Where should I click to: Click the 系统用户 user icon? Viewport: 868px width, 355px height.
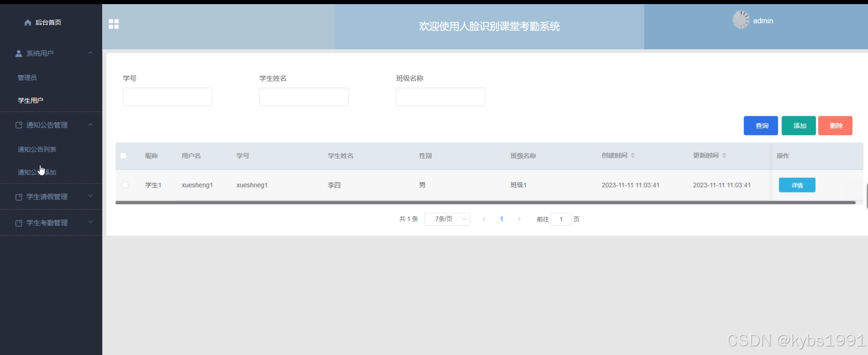[x=19, y=53]
